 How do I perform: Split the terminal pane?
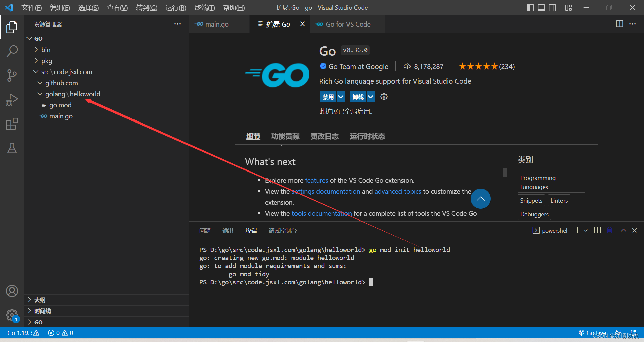pos(597,230)
